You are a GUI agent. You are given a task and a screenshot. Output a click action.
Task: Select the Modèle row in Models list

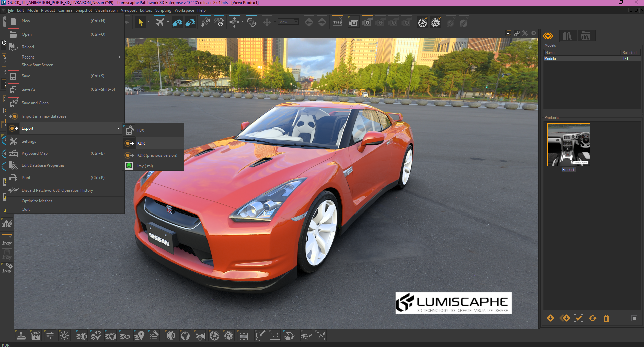(x=592, y=59)
